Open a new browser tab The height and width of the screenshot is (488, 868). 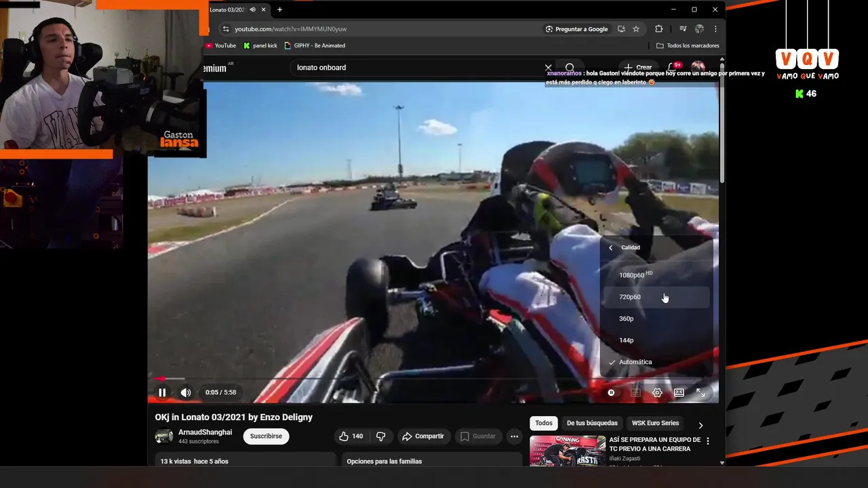279,9
